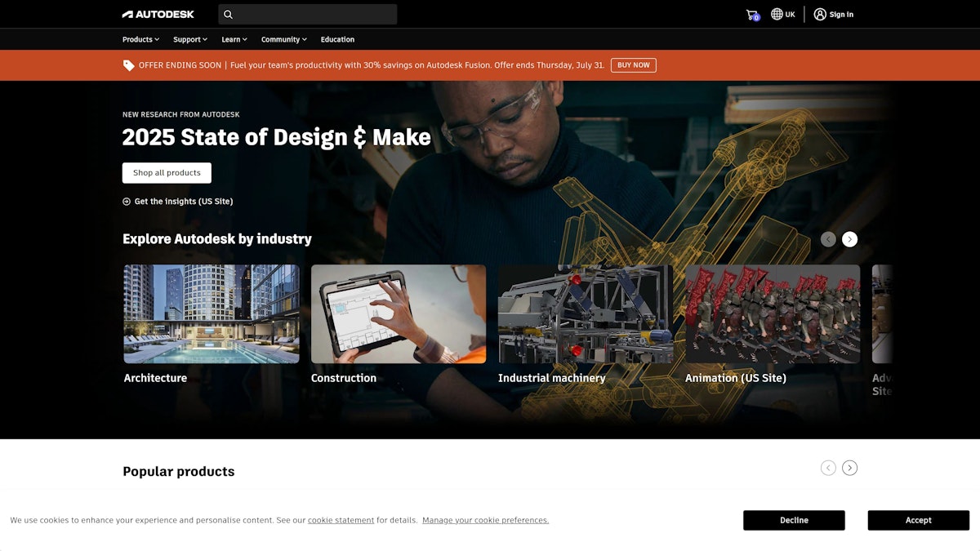Screen dimensions: 980x551
Task: Open the shopping cart
Action: point(752,15)
